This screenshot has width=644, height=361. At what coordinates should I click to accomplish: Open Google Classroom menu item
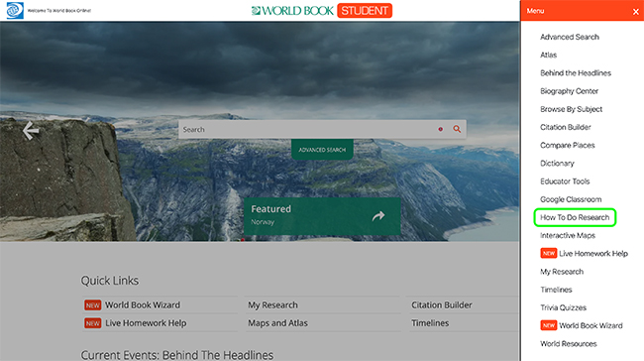coord(571,199)
